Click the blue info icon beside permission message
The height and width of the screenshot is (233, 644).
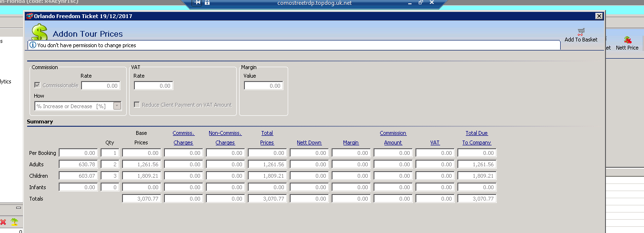(33, 45)
